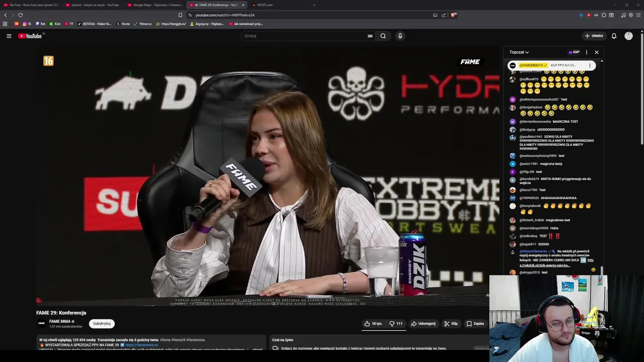Open a new browser tab
The height and width of the screenshot is (362, 644).
pyautogui.click(x=314, y=5)
